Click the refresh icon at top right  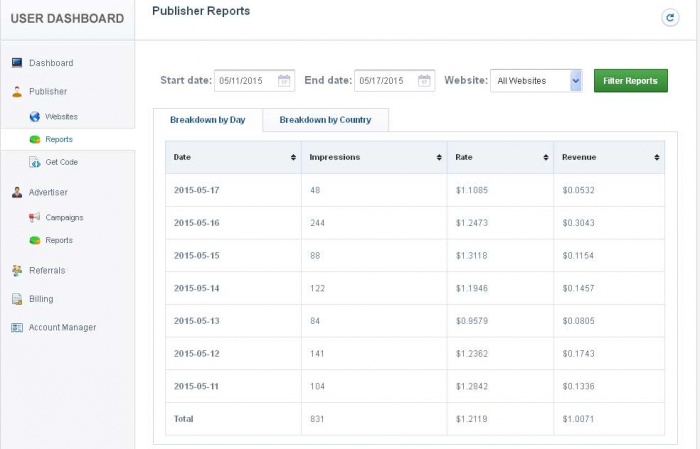(670, 18)
